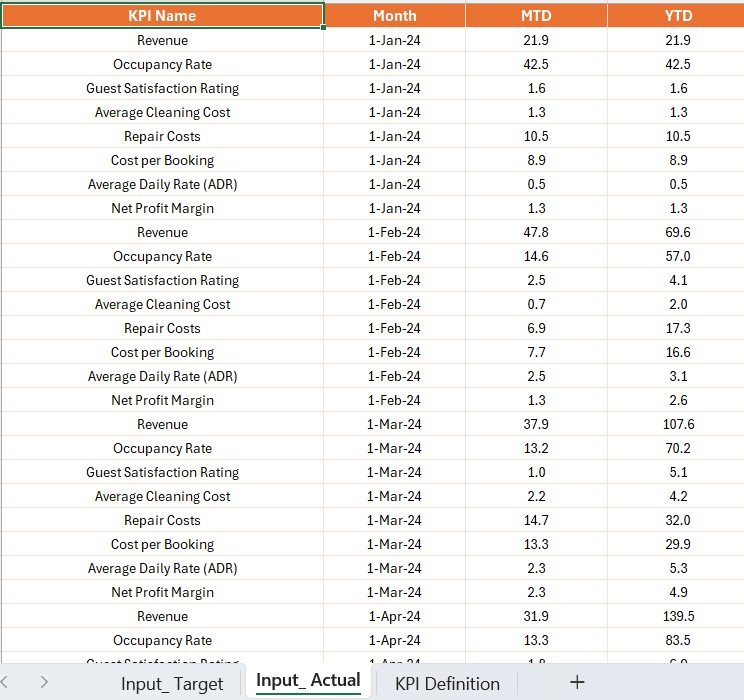This screenshot has width=744, height=700.
Task: Select the YTD cell with value 107.6
Action: (x=677, y=424)
